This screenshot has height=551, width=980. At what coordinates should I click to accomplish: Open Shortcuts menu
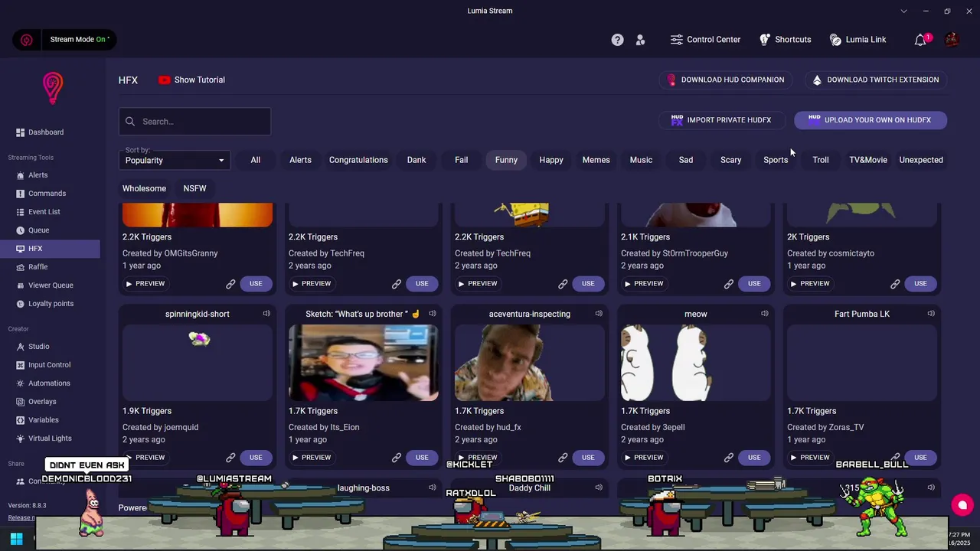(x=785, y=40)
